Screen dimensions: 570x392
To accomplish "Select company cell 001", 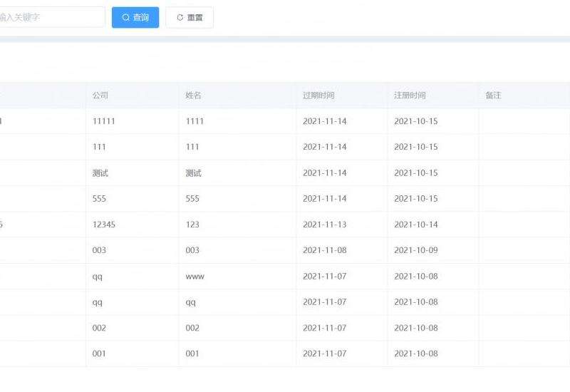I will point(99,354).
